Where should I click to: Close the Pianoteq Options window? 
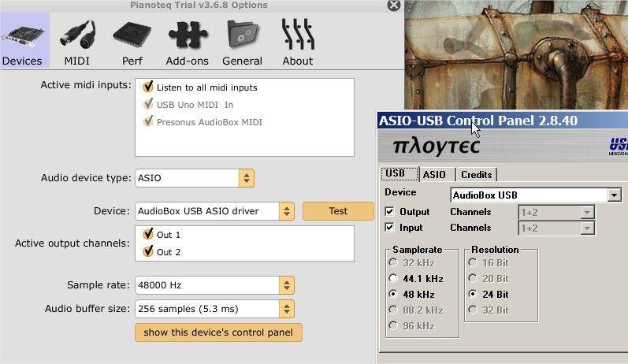tap(394, 6)
